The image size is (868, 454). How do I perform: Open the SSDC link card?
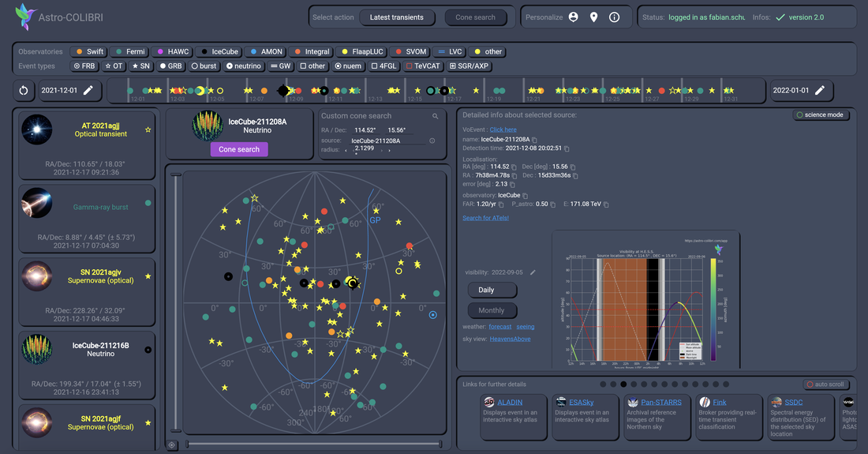point(801,418)
